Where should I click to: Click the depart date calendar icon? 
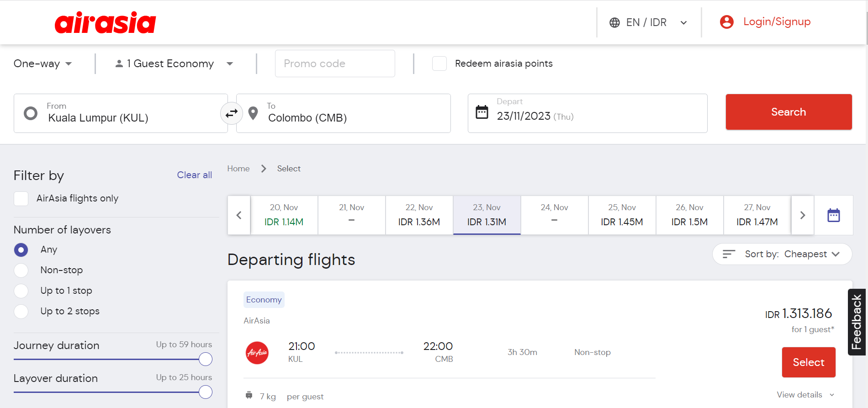[x=482, y=112]
